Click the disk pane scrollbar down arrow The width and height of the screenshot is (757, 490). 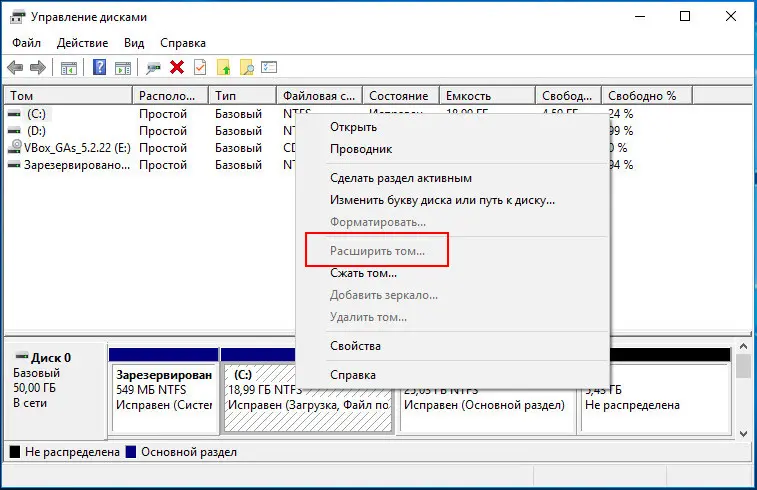pos(743,434)
